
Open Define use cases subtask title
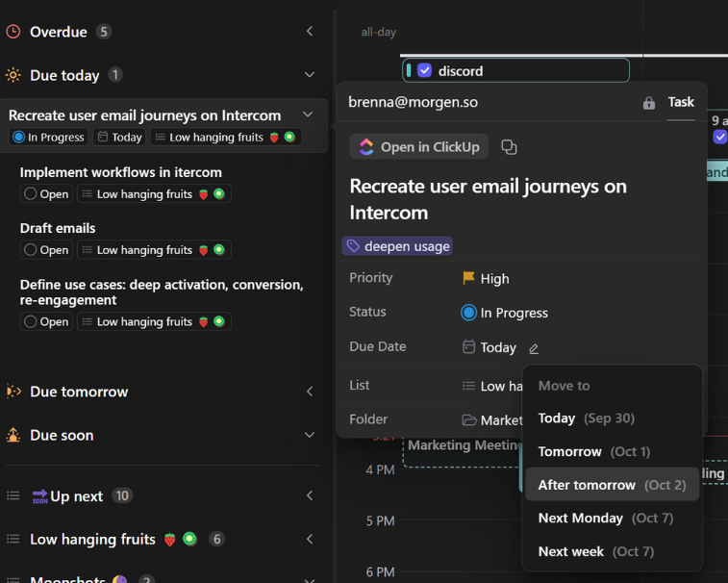click(162, 292)
